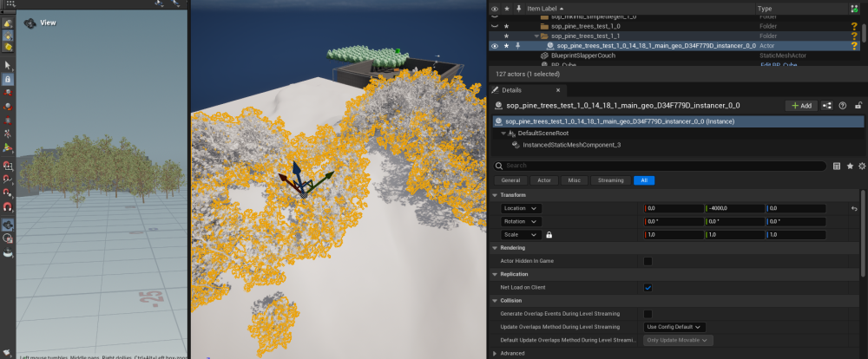
Task: Toggle favorite star on selected instancer actor row
Action: tap(507, 46)
